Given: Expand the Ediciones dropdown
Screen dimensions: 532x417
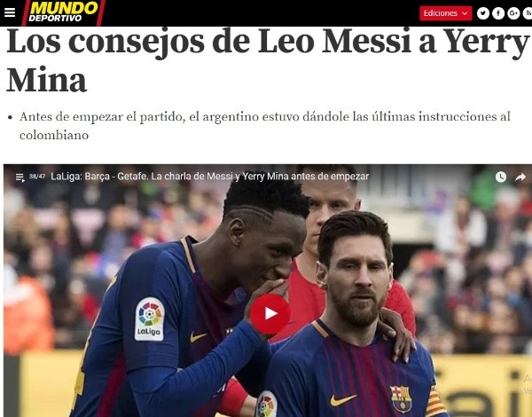Looking at the screenshot, I should point(445,13).
